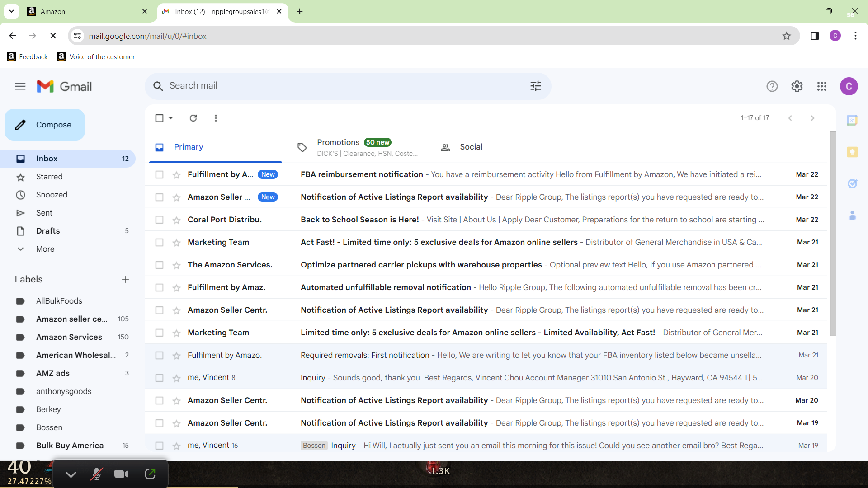The image size is (868, 488).
Task: Check the me, Vincent 16 Inquiry email
Action: click(x=159, y=446)
